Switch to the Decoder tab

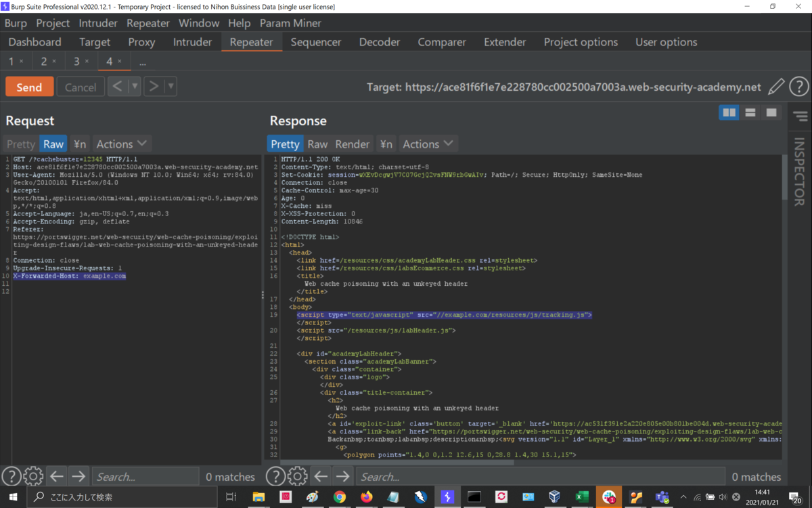pyautogui.click(x=380, y=42)
